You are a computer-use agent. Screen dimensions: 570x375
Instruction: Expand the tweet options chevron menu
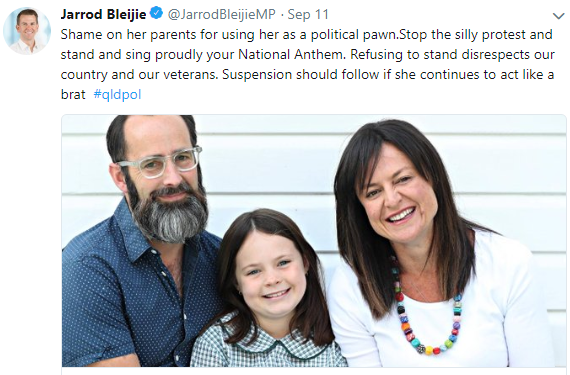558,16
